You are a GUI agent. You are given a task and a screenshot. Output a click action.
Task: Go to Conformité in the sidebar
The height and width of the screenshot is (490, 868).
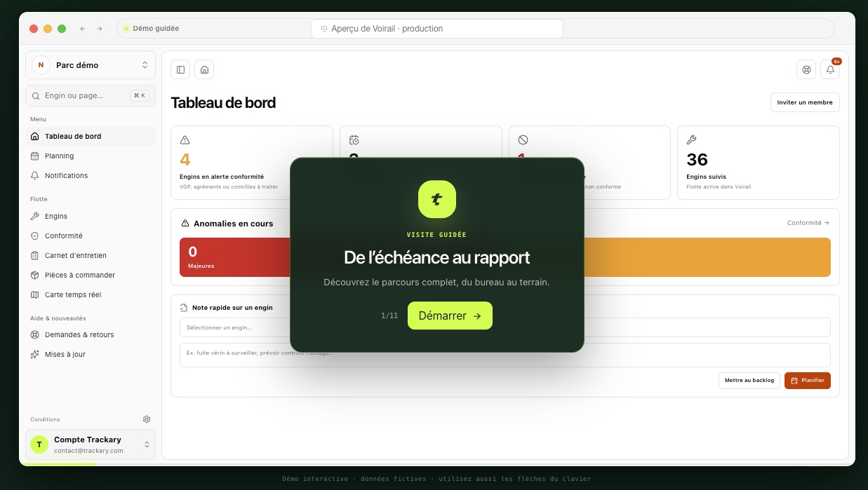[x=91, y=236]
